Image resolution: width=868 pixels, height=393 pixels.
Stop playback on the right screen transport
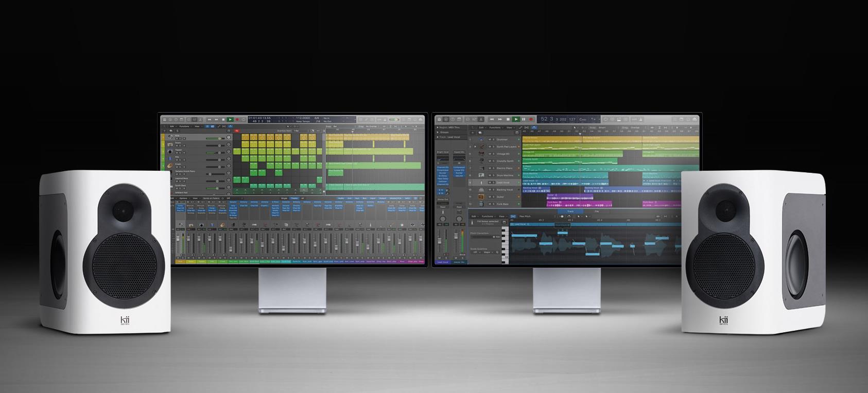[x=508, y=119]
